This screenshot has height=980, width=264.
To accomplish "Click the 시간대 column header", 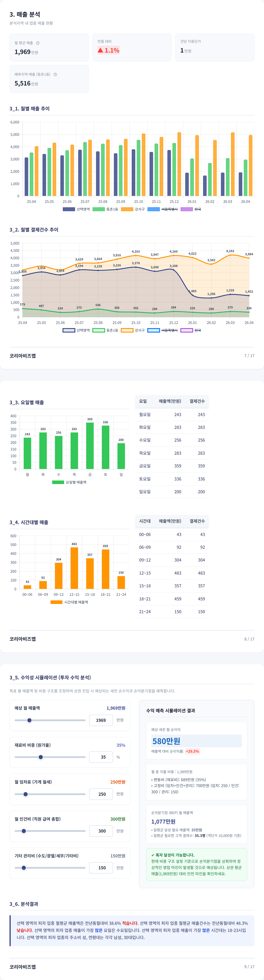I will (x=145, y=521).
